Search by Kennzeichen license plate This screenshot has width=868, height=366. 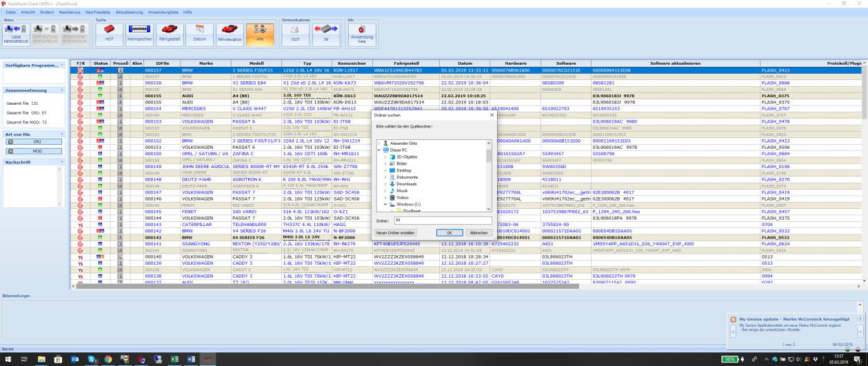[139, 34]
